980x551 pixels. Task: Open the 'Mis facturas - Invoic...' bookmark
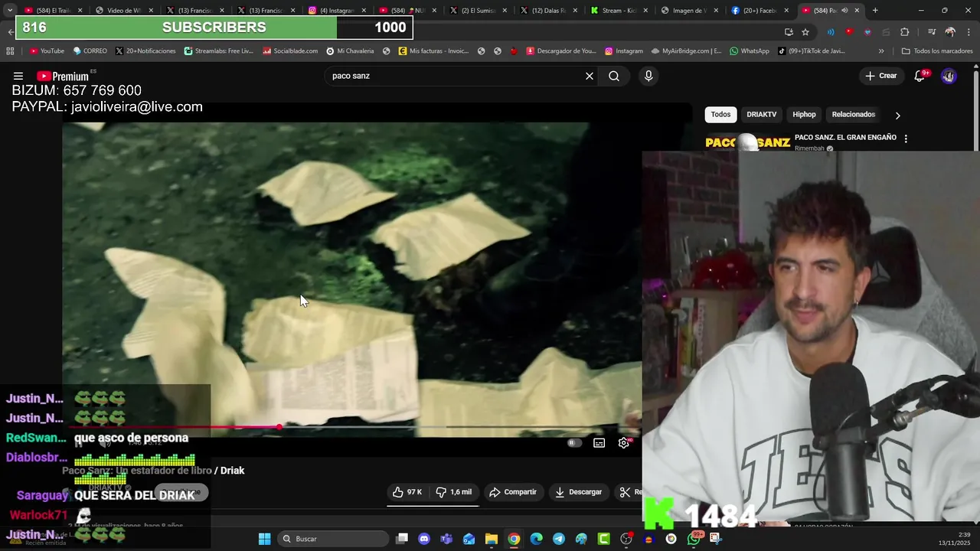(x=433, y=51)
